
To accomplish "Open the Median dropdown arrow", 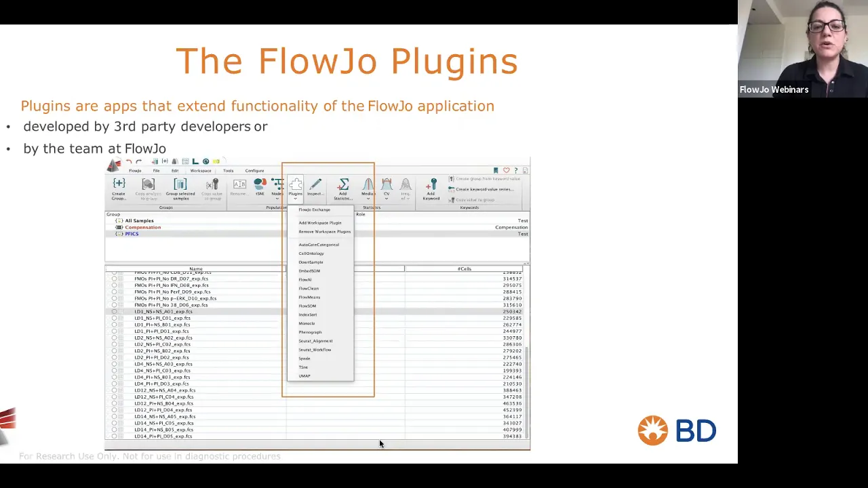I will coord(368,199).
